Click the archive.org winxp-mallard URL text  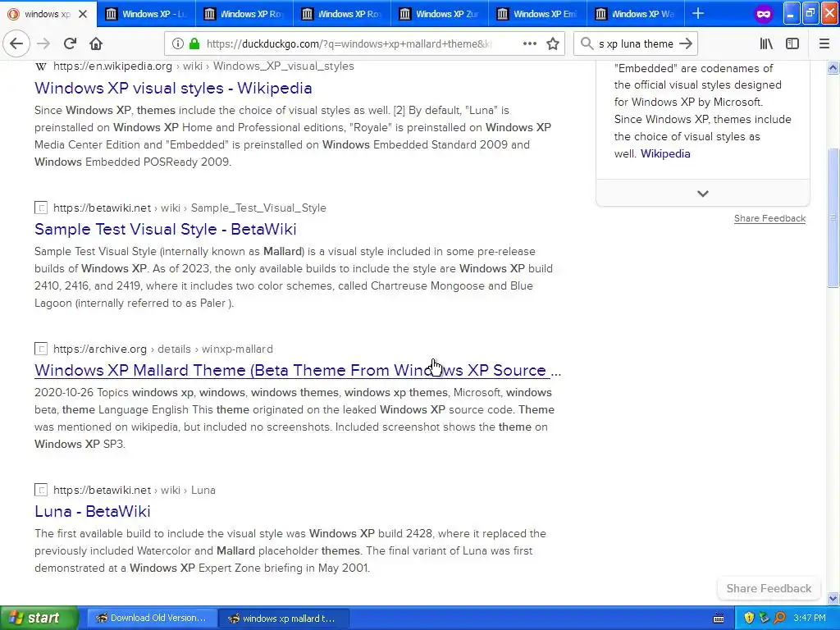click(163, 349)
